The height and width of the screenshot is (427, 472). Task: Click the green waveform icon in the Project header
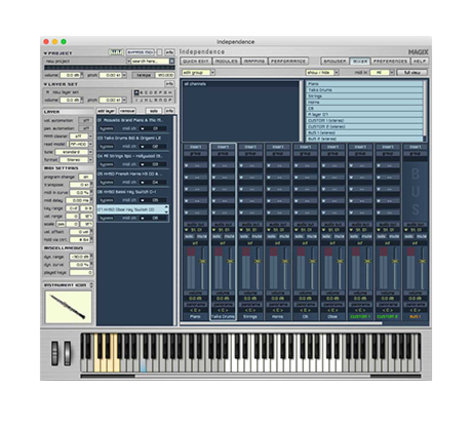pos(116,52)
